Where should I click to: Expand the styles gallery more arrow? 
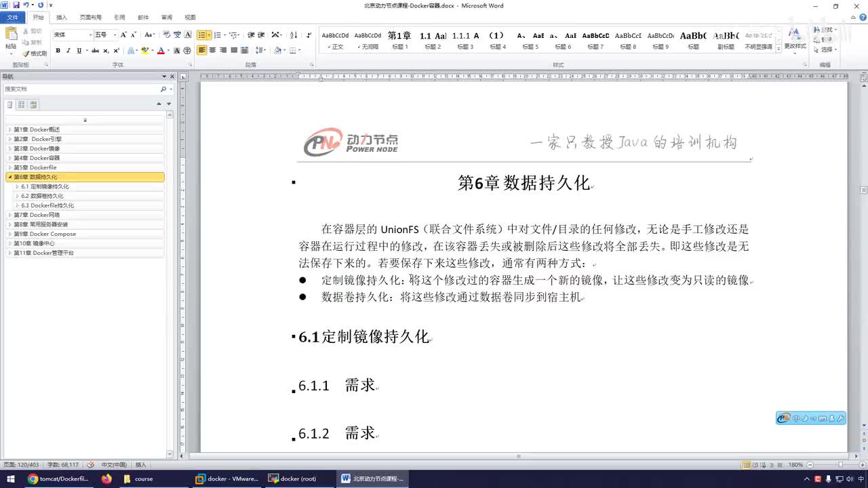point(778,49)
